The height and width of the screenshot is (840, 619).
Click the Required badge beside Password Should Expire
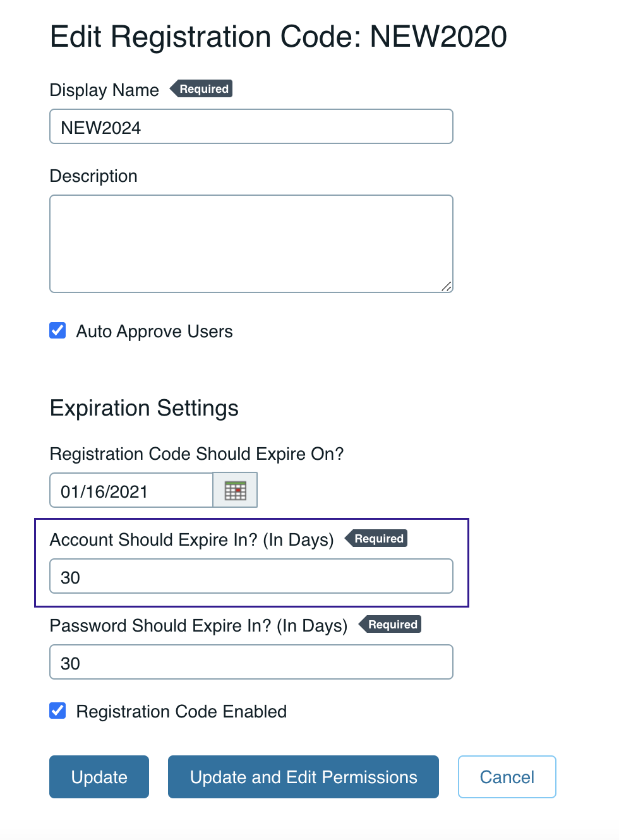click(392, 625)
